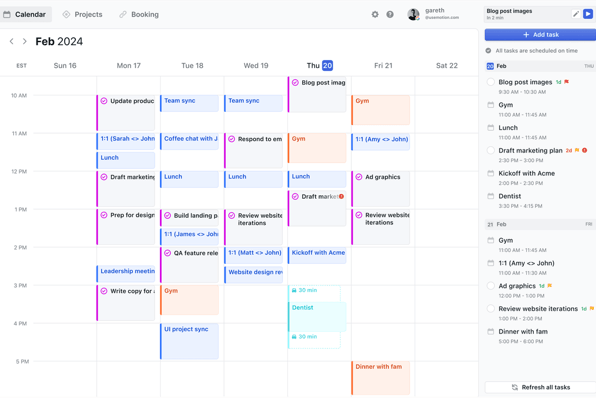Viewport: 596px width, 398px height.
Task: Click red flag icon next to Blog post images
Action: coord(566,82)
